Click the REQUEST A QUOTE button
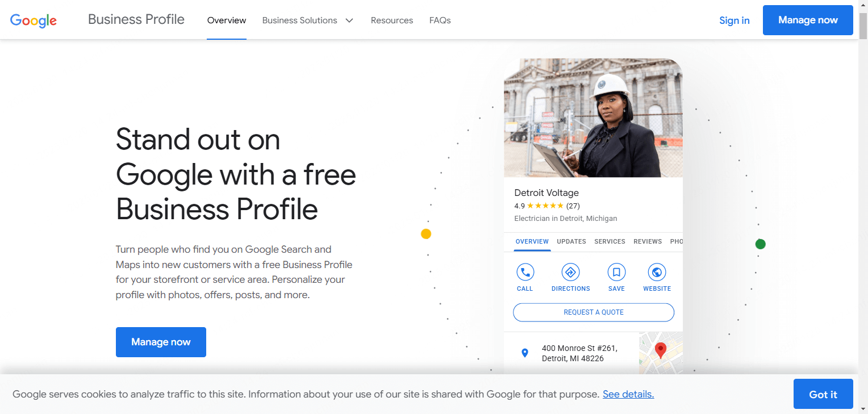 point(594,312)
